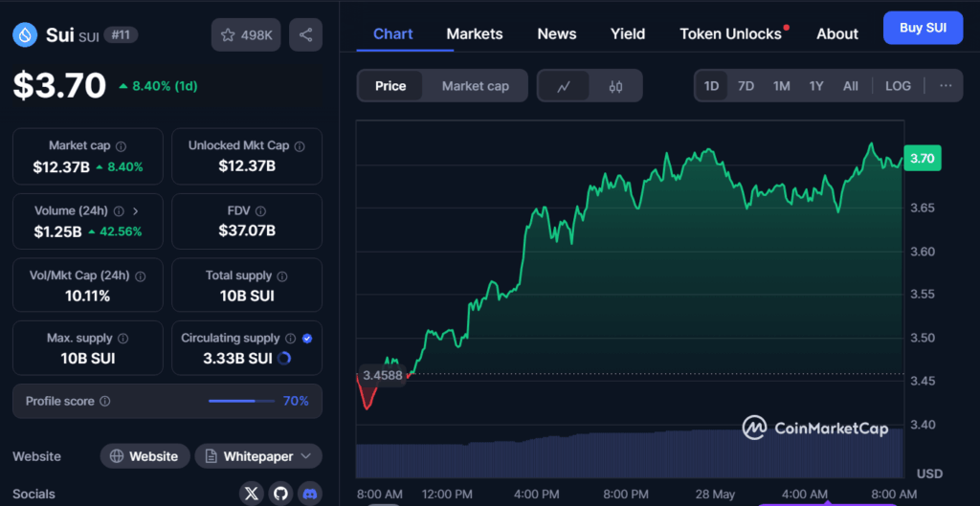Click the $12.37B market cap value
Screen dimensions: 980x506
point(61,166)
